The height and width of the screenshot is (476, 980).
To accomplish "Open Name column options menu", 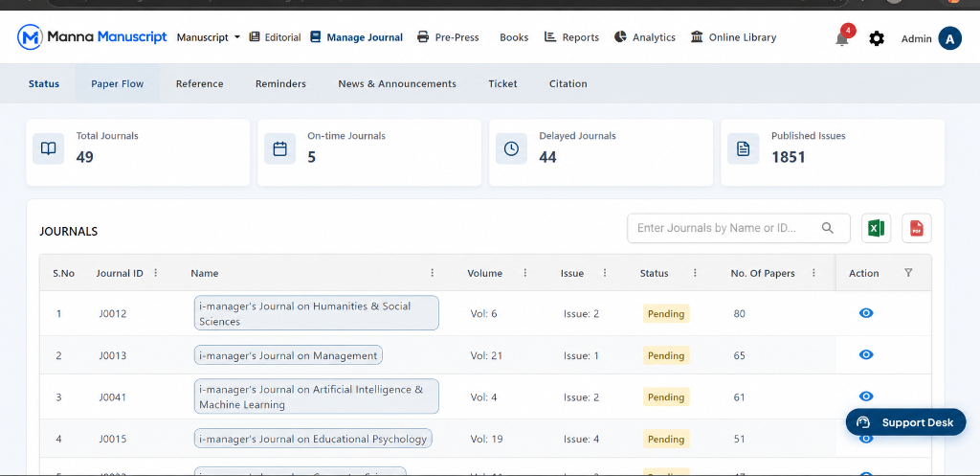I will pyautogui.click(x=432, y=273).
